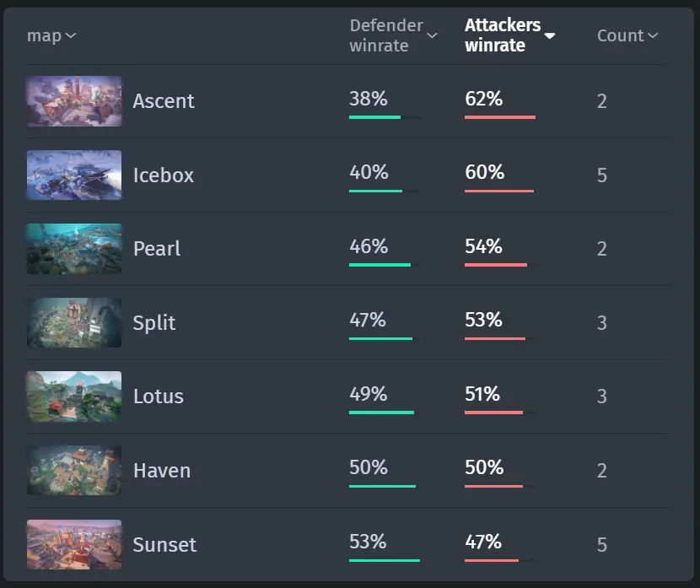This screenshot has height=588, width=700.
Task: Open the Haven map thumbnail
Action: (x=74, y=470)
